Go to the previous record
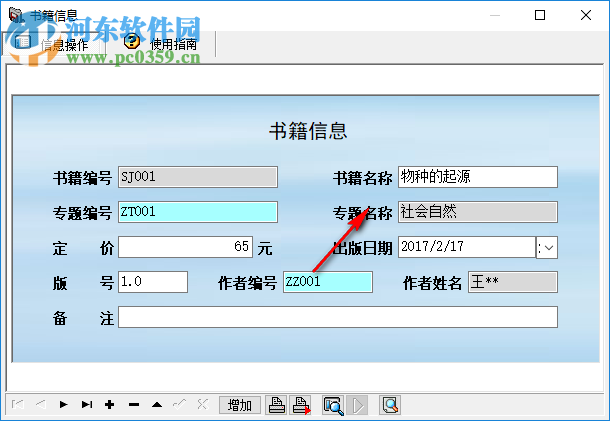 pyautogui.click(x=40, y=405)
